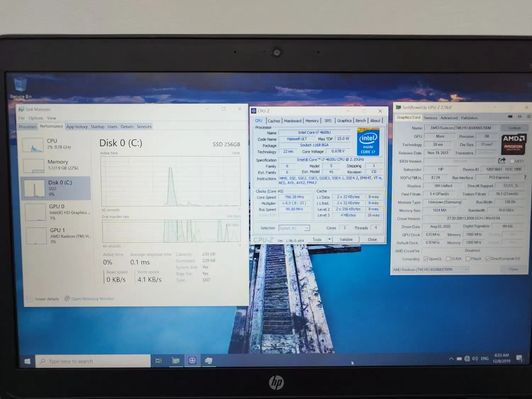
Task: Open the Options menu in Task Manager
Action: pyautogui.click(x=35, y=118)
